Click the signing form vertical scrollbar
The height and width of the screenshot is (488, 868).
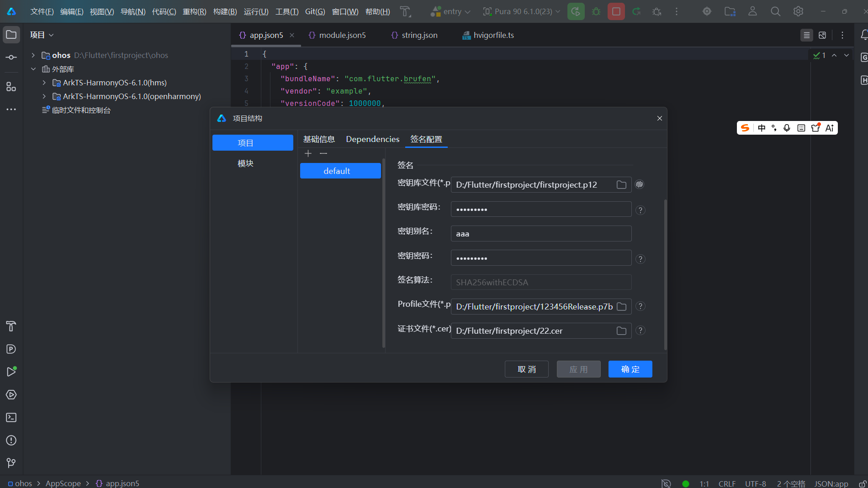[666, 274]
